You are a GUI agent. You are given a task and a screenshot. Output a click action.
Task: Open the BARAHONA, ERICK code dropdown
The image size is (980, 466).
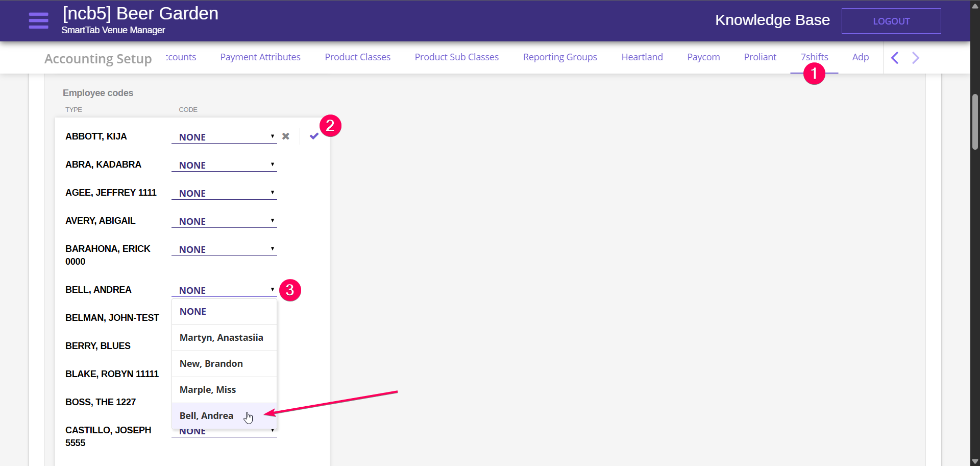(x=224, y=249)
